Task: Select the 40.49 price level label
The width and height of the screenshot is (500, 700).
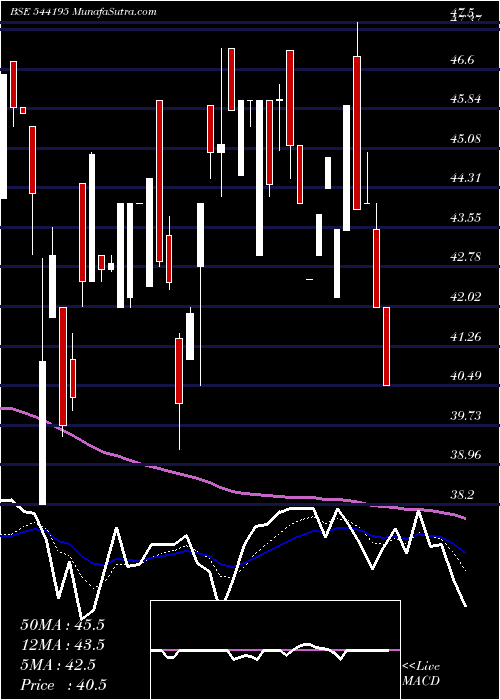Action: 466,376
